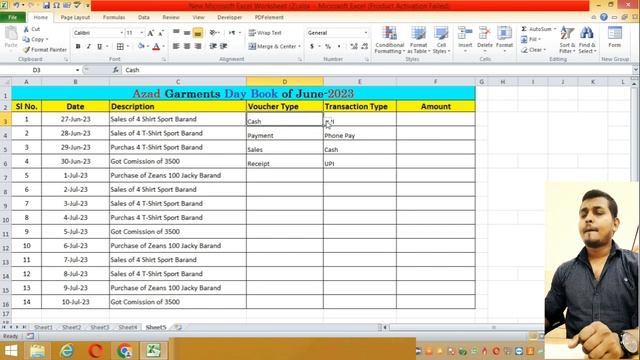Open the Find & Select dropdown
Screen dimensions: 640x360
pyautogui.click(x=587, y=40)
